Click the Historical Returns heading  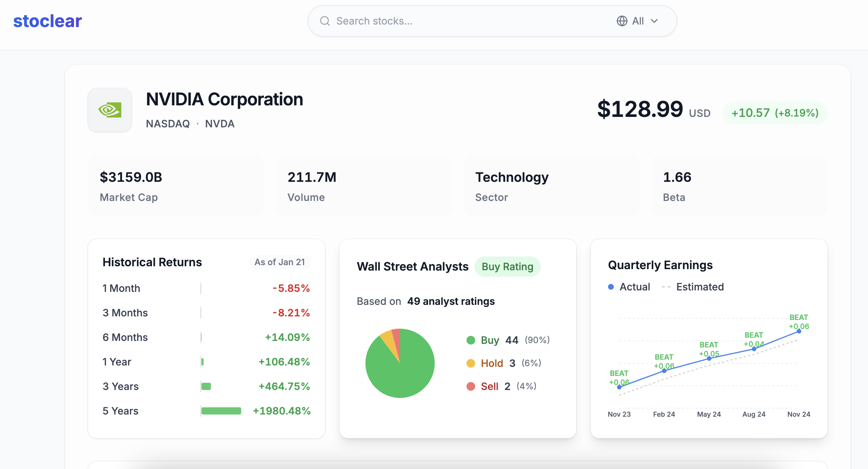coord(152,262)
